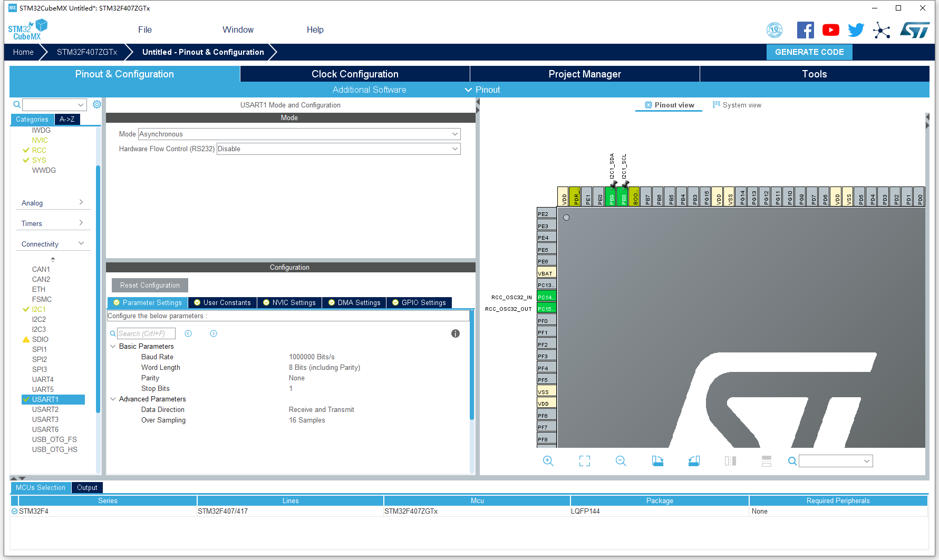Click the ST logo in header

[x=915, y=30]
